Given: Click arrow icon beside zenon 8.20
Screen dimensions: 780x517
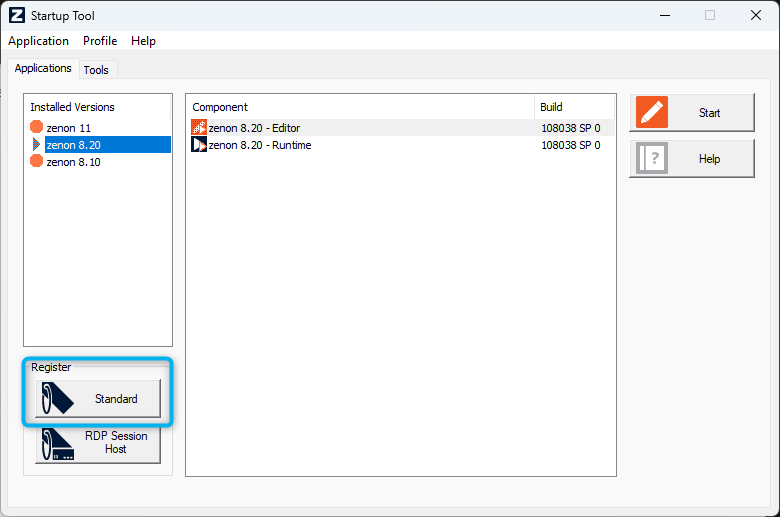Looking at the screenshot, I should click(x=36, y=145).
